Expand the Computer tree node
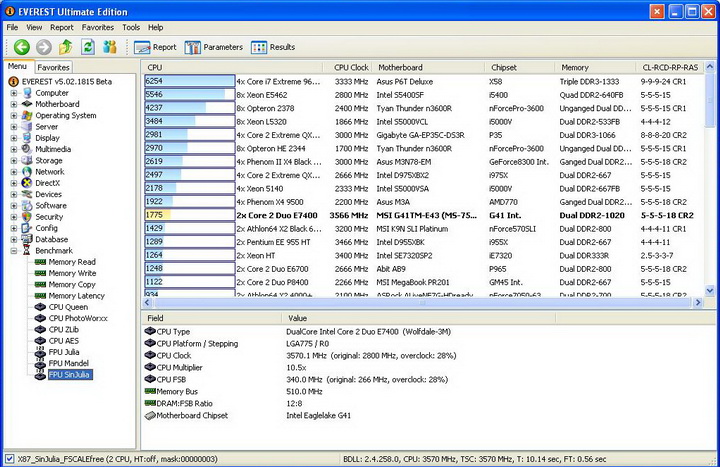This screenshot has height=467, width=720. point(14,93)
